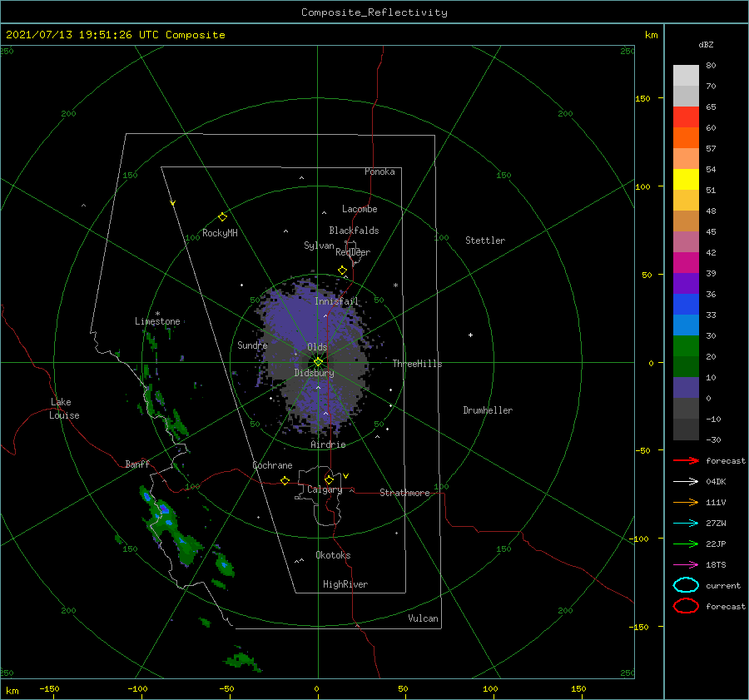Image resolution: width=749 pixels, height=700 pixels.
Task: Click yellow diamond marker below Cochrane
Action: pyautogui.click(x=285, y=480)
